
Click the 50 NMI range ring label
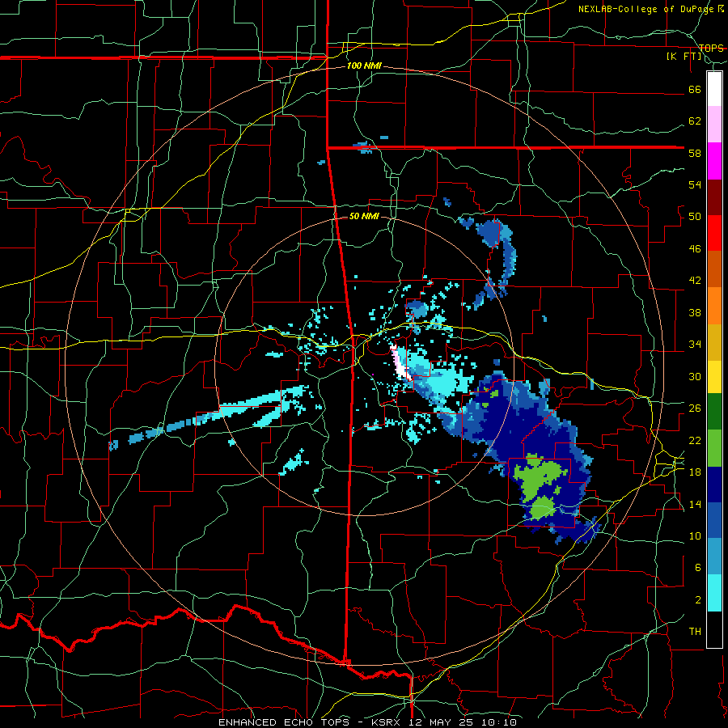[364, 216]
